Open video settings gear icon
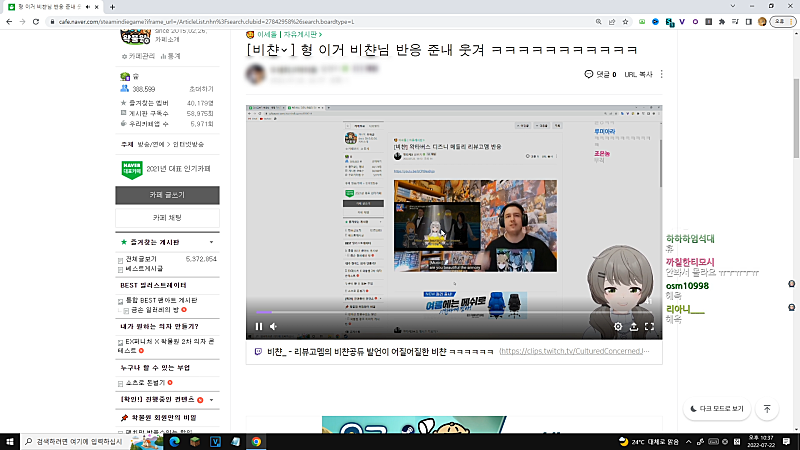 coord(618,326)
